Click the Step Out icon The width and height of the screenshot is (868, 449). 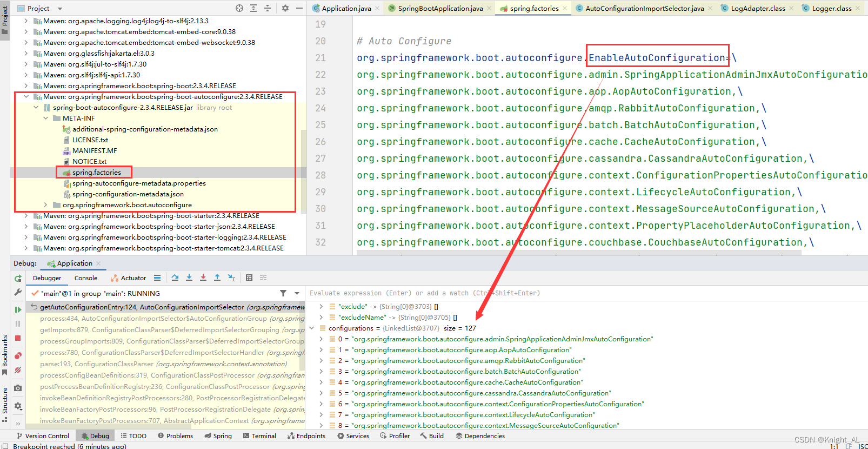[217, 278]
